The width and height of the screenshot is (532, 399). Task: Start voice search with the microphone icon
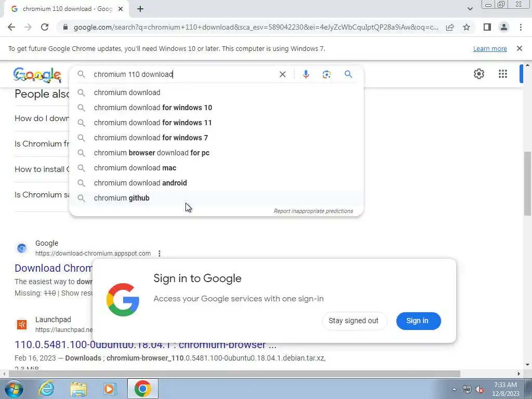[x=305, y=74]
